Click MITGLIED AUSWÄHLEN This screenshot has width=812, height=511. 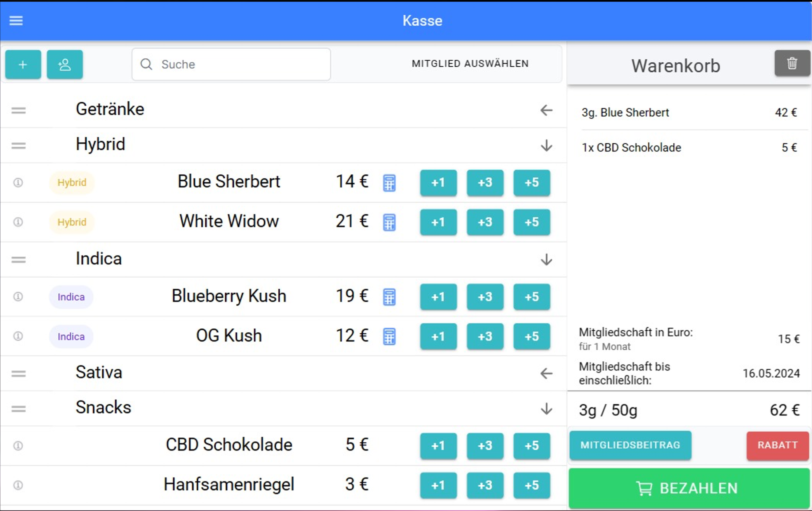pos(470,64)
